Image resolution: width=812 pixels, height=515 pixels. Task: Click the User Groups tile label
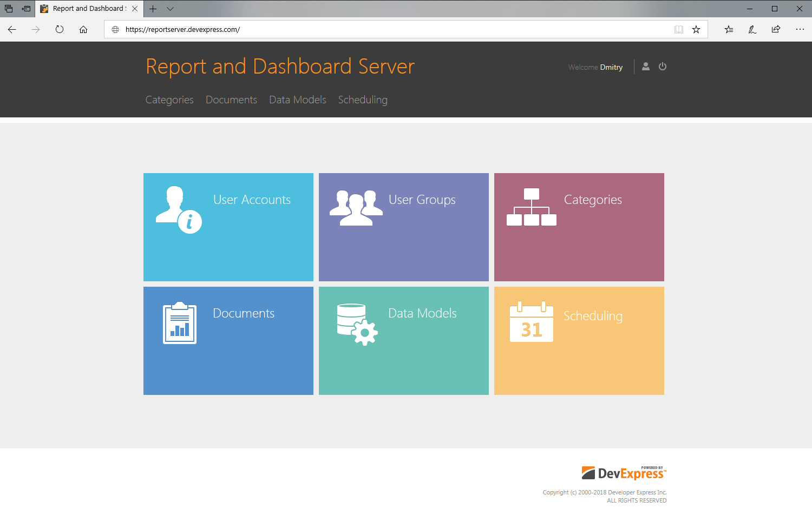[422, 200]
